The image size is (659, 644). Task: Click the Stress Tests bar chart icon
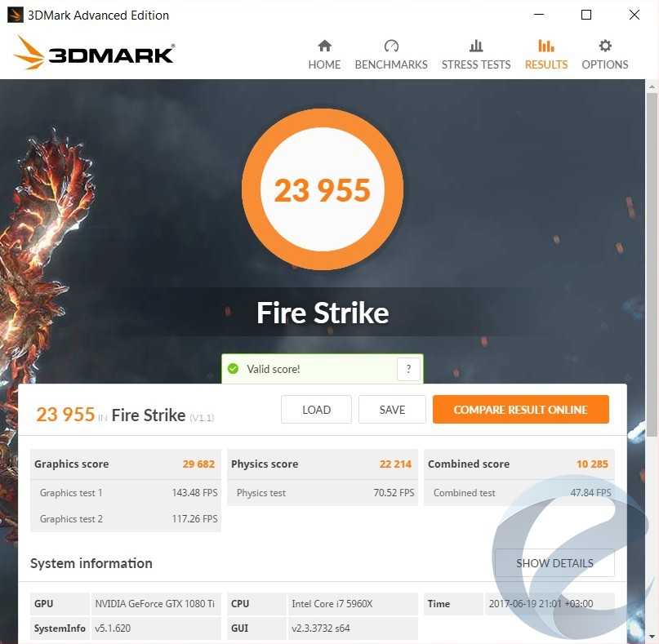click(x=476, y=46)
